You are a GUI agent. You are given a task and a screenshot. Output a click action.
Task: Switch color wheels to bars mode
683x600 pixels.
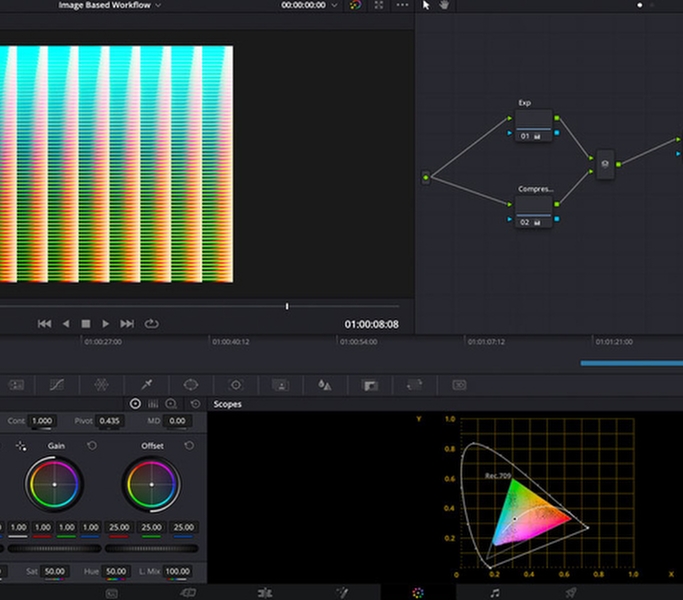click(x=153, y=403)
